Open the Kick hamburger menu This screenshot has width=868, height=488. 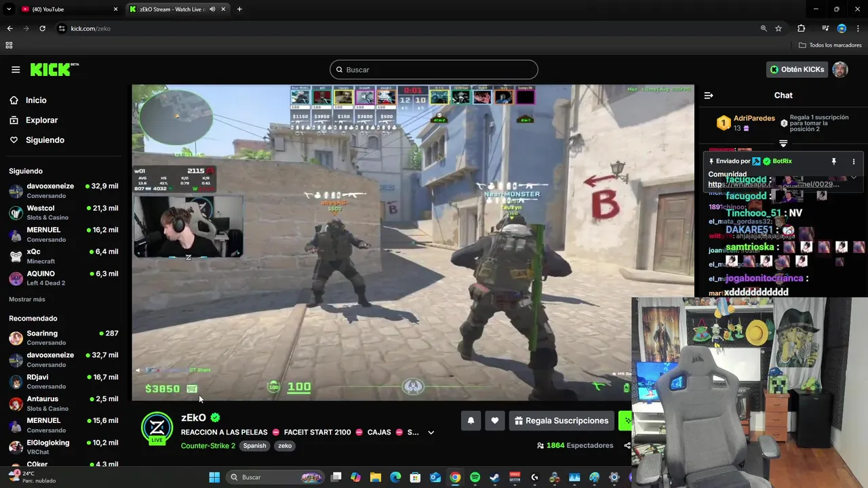16,70
